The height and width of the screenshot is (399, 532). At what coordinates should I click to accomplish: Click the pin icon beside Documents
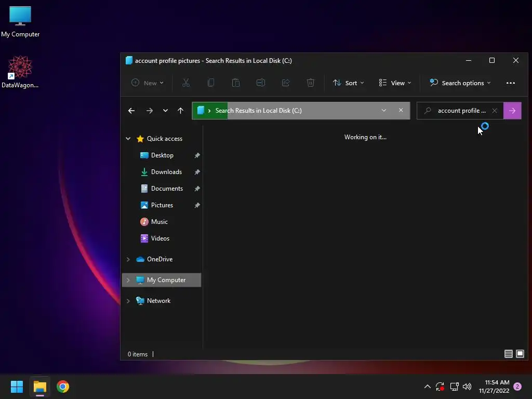pyautogui.click(x=197, y=189)
